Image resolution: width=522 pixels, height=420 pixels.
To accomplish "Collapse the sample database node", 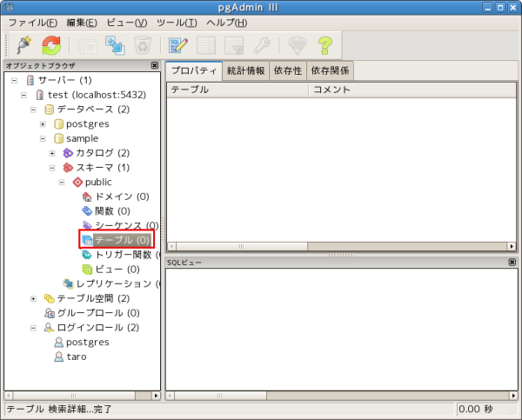I will (x=43, y=139).
